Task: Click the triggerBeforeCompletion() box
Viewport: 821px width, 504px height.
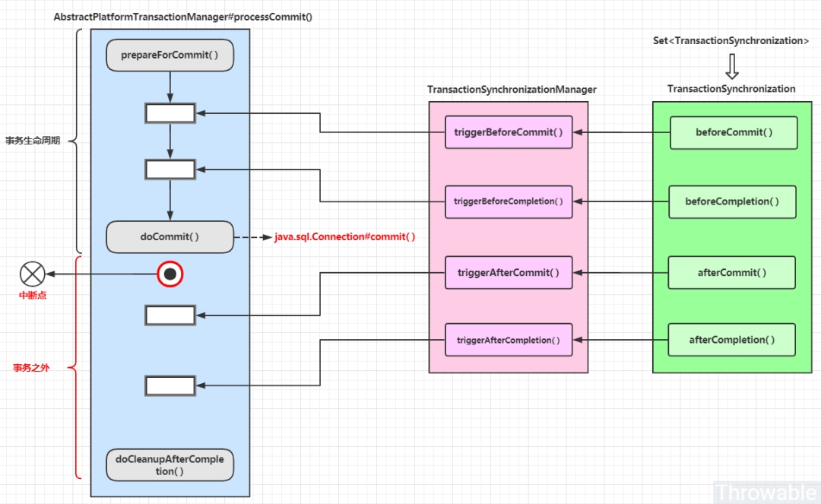Action: [x=509, y=201]
